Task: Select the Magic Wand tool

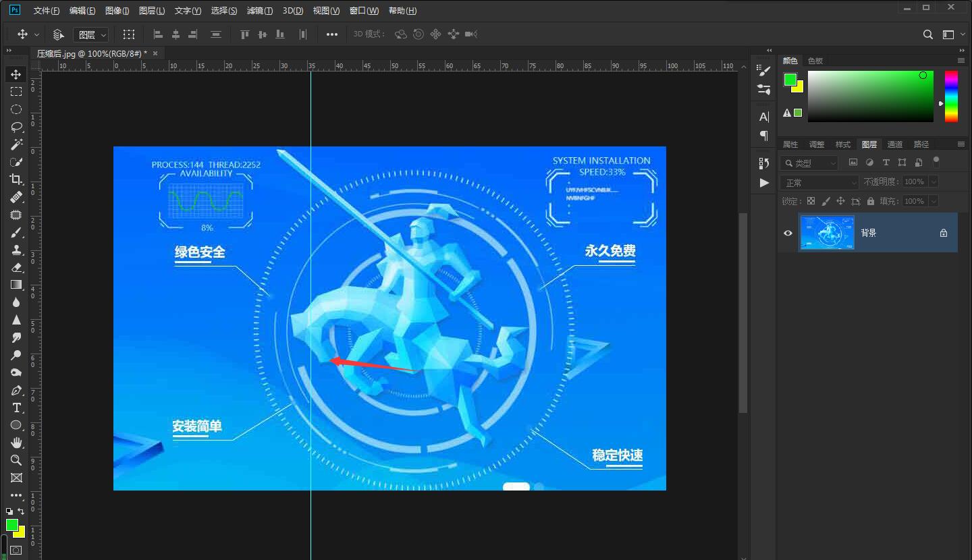Action: pos(16,144)
